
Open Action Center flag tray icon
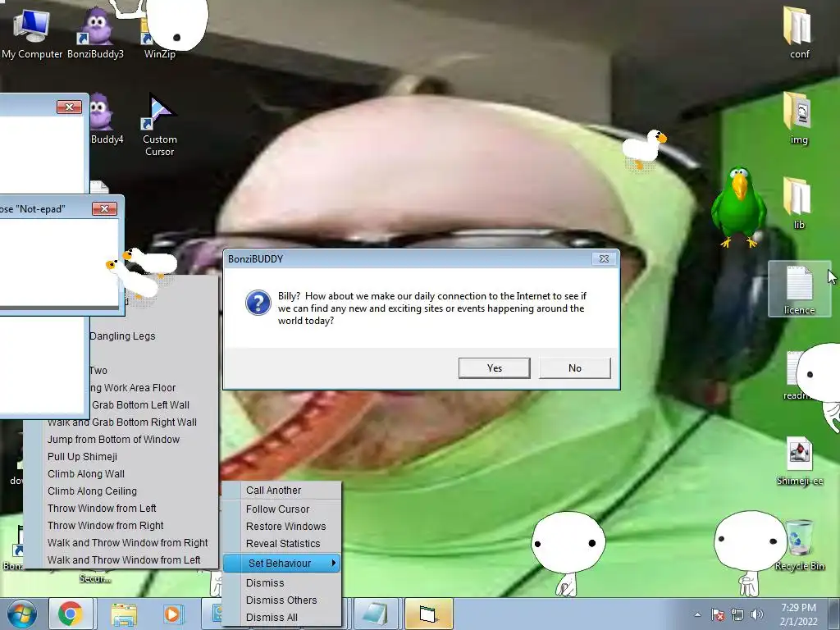[x=718, y=614]
